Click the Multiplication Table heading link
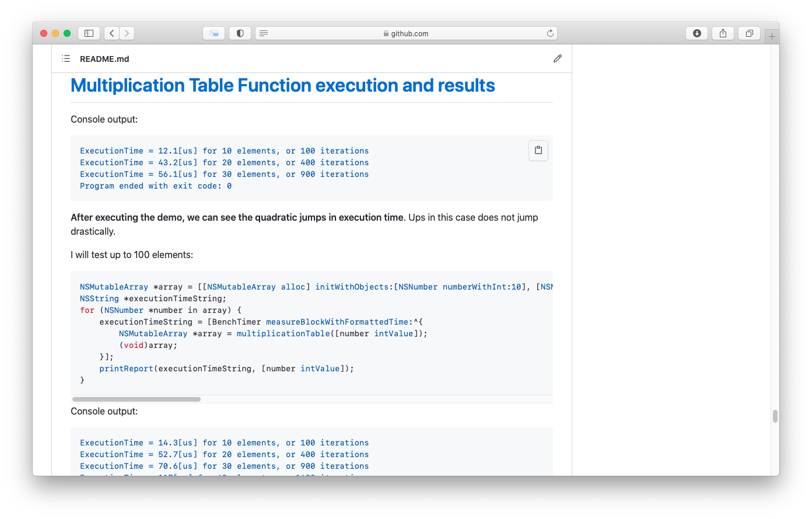The height and width of the screenshot is (519, 812). [x=282, y=85]
